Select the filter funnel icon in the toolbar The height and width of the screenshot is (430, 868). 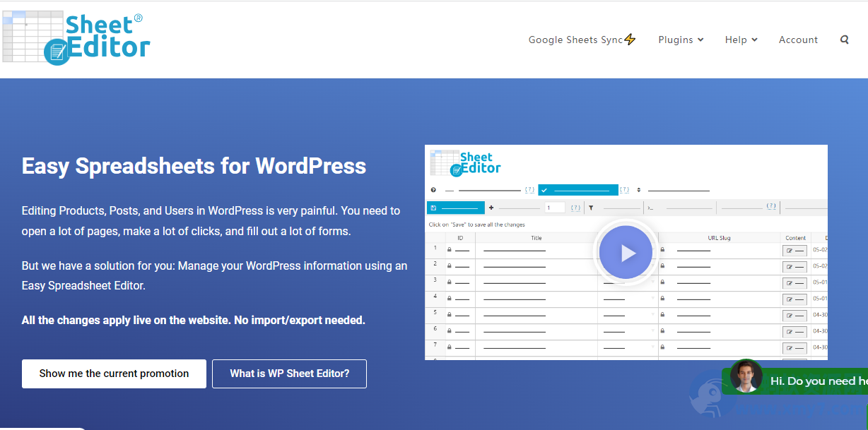point(592,208)
